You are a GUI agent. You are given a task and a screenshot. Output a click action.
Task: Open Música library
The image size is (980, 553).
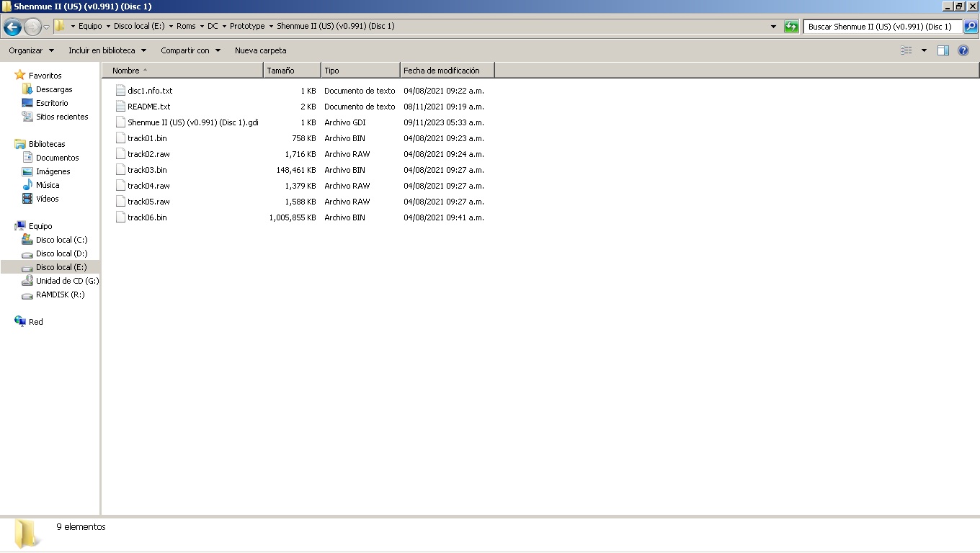click(48, 185)
